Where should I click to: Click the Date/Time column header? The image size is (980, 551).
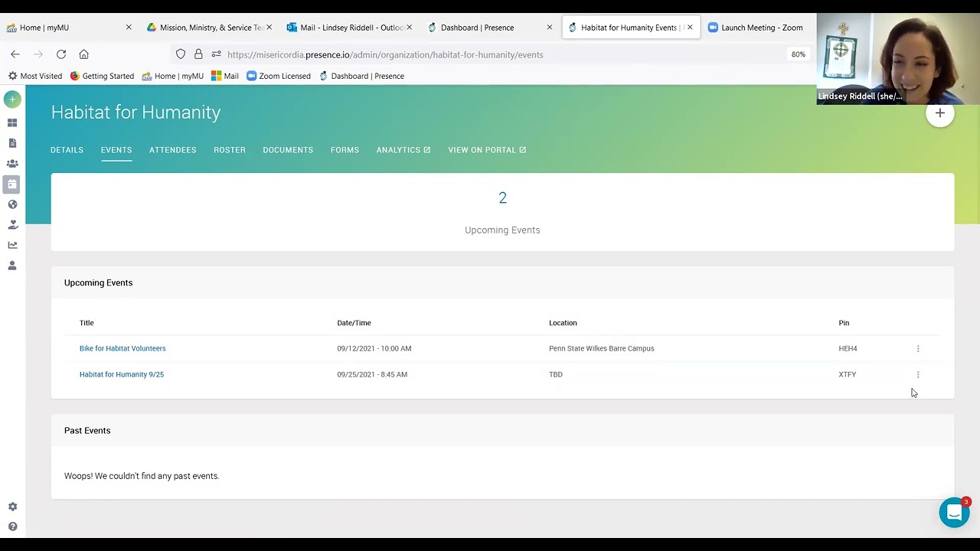pos(354,323)
